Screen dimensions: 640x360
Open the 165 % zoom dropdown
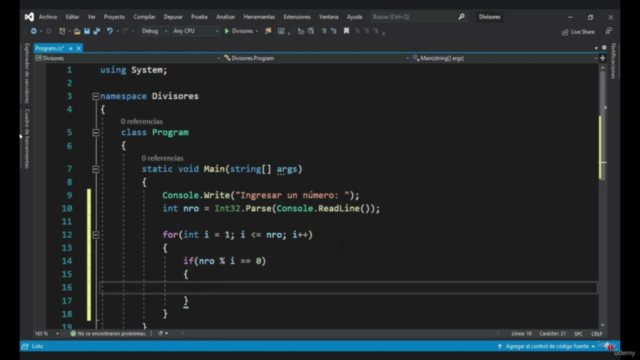pos(47,333)
